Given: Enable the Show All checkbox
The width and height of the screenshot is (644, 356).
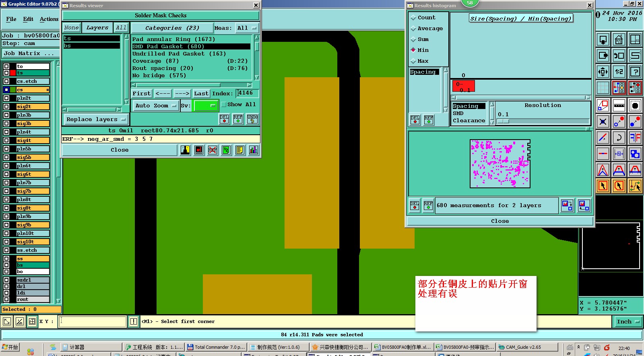Looking at the screenshot, I should click(224, 105).
